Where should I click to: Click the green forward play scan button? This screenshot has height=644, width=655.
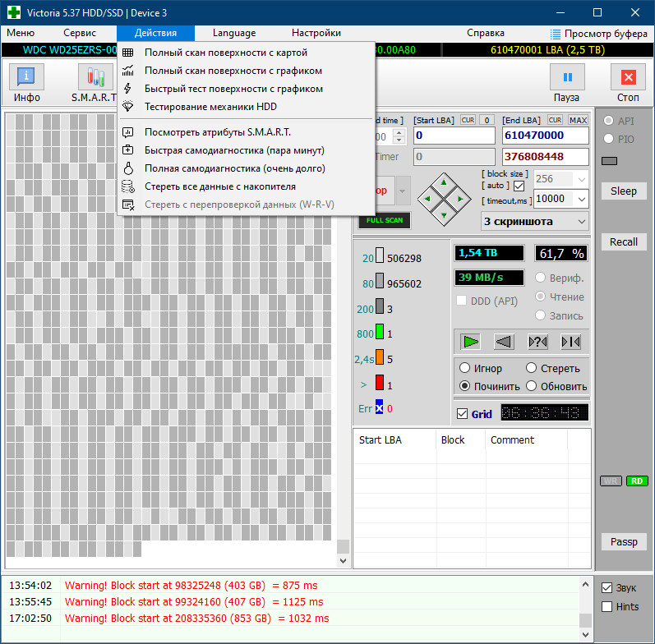click(x=470, y=341)
